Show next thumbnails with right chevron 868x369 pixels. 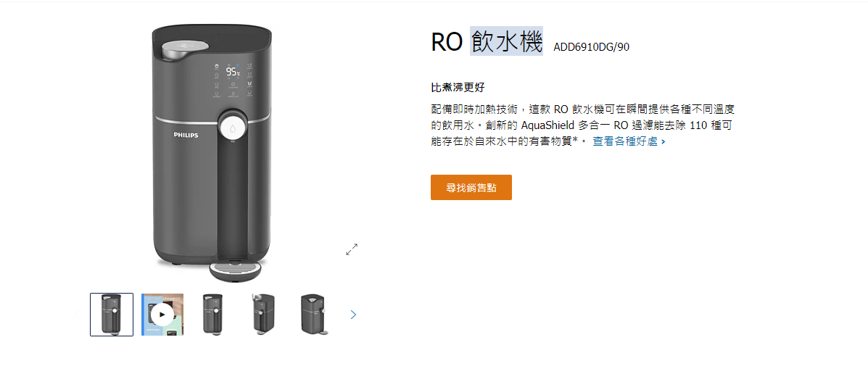point(354,315)
